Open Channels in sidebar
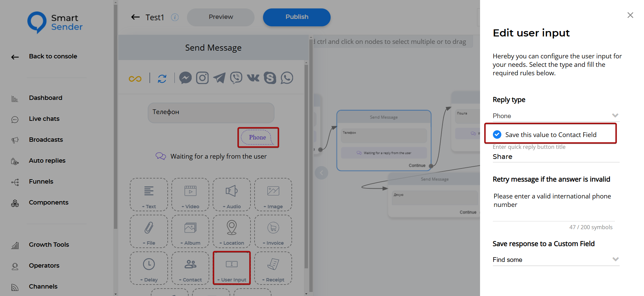Screen dimensions: 644x296 click(x=43, y=287)
